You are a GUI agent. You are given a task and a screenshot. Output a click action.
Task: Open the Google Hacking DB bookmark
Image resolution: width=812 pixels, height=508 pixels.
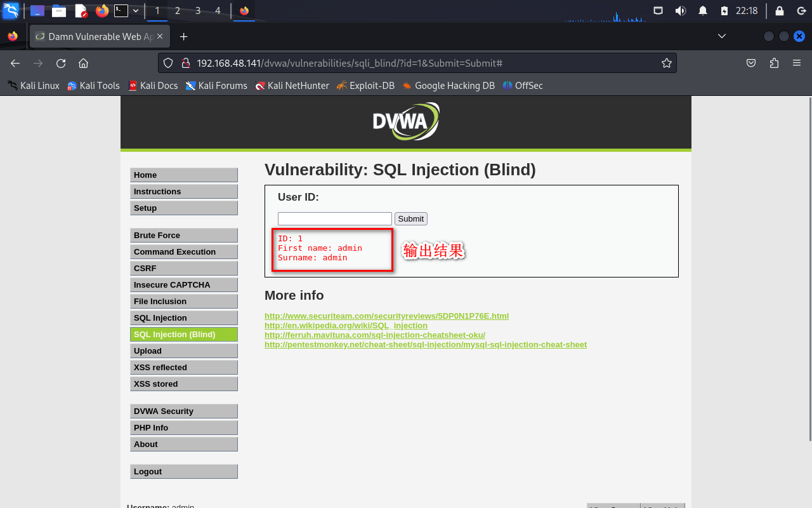[x=448, y=86]
